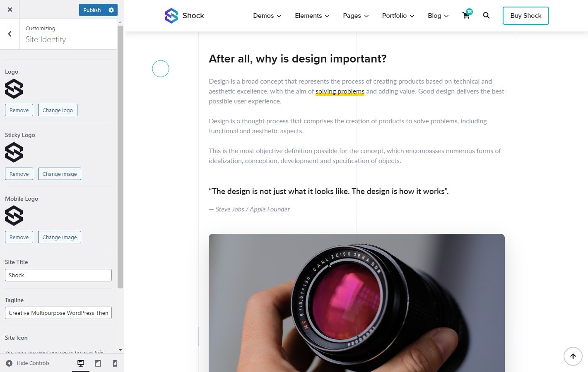Open publish settings gear
Screen dimensions: 588x372
pyautogui.click(x=111, y=10)
